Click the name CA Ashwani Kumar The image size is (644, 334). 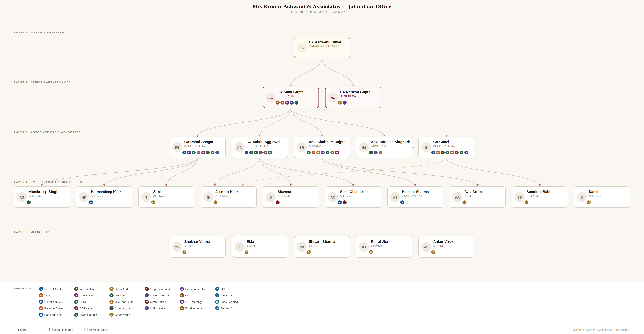[325, 42]
